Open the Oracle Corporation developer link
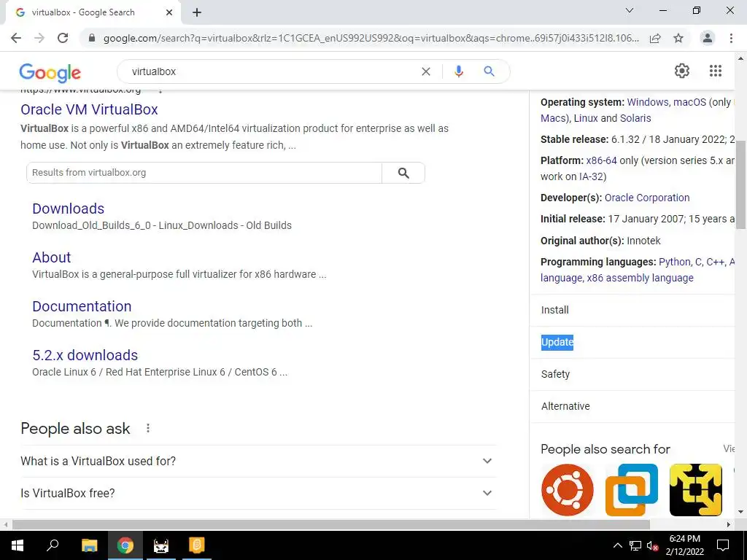 tap(647, 198)
